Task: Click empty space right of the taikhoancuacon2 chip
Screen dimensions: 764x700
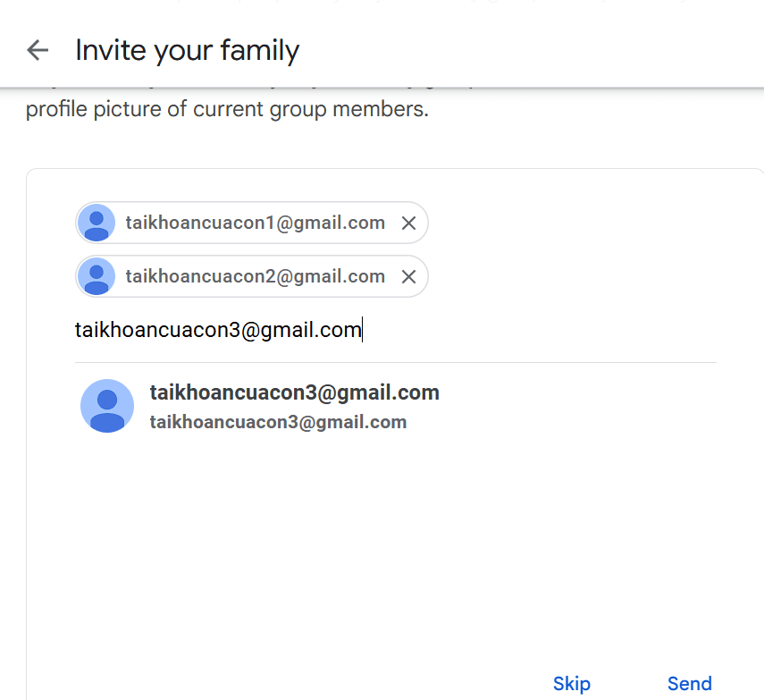Action: coord(572,277)
